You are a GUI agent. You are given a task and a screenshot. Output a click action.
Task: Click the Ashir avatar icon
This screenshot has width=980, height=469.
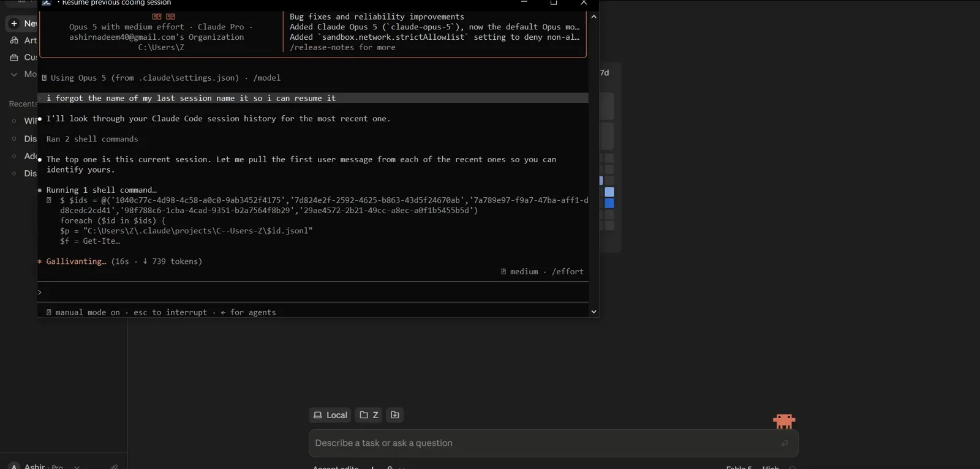tap(15, 466)
